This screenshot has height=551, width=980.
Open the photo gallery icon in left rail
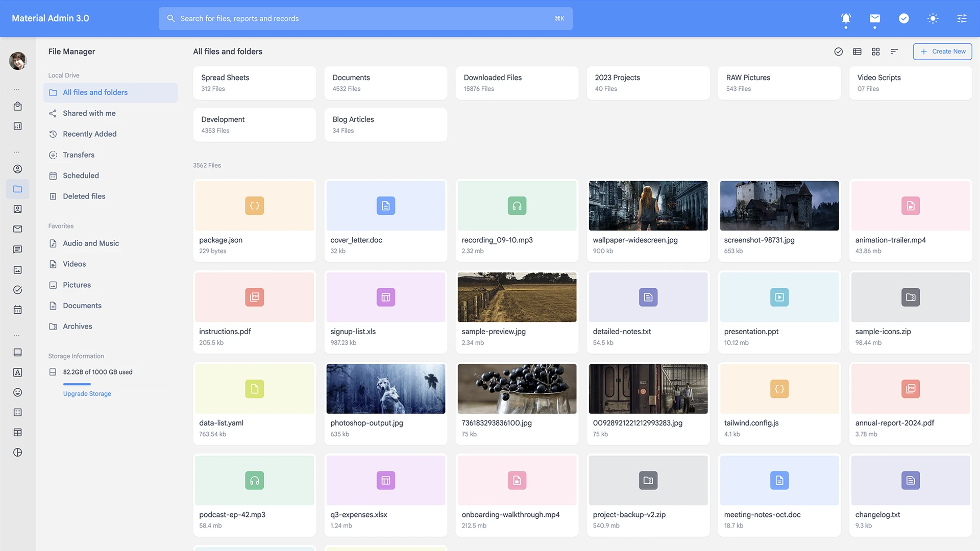(x=18, y=269)
